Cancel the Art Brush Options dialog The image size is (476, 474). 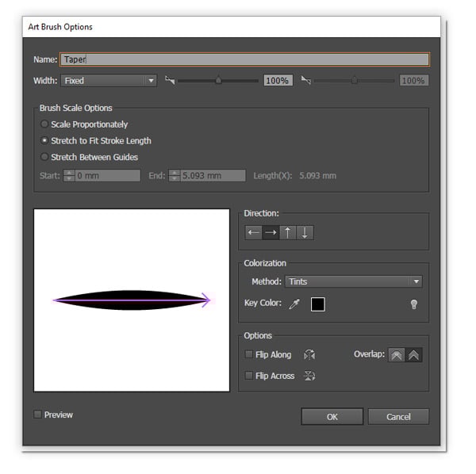[x=398, y=417]
